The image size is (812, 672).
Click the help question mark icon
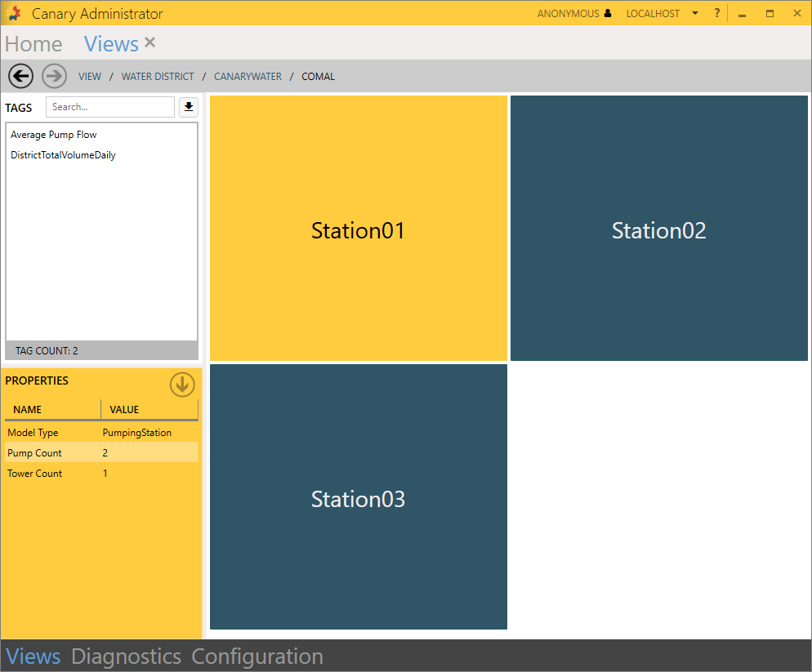tap(716, 13)
